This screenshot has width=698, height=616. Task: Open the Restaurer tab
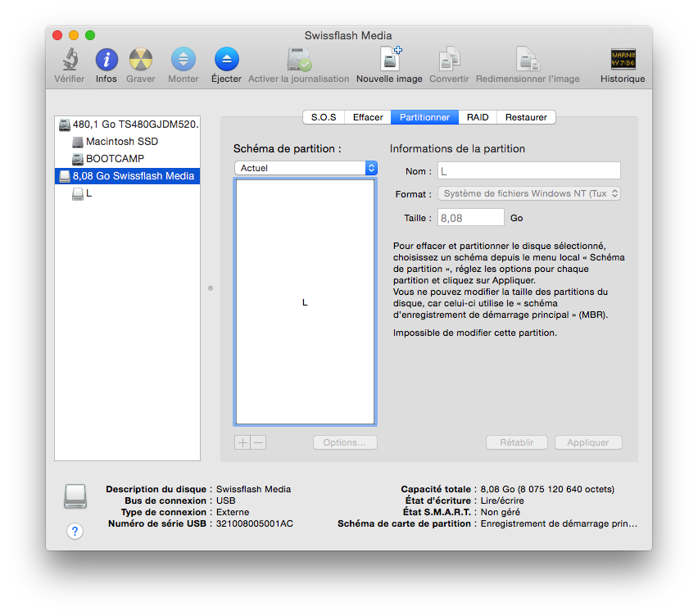(x=526, y=117)
